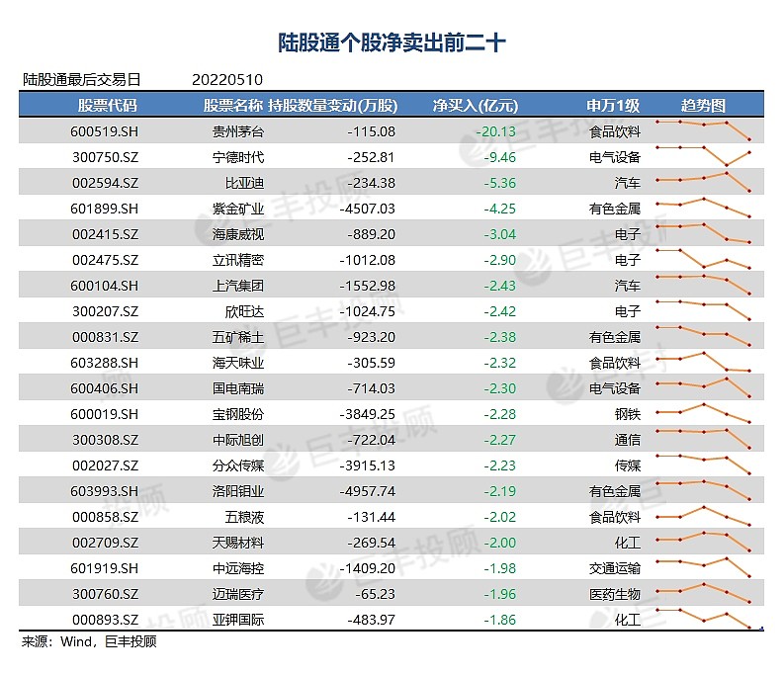Click the net buy value -20.13

tap(495, 131)
